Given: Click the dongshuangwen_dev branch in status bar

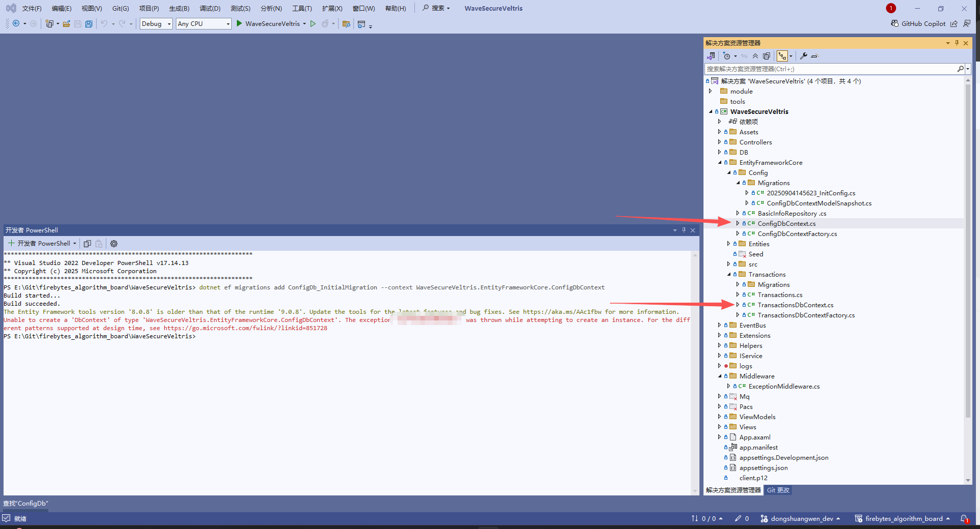Looking at the screenshot, I should [801, 519].
